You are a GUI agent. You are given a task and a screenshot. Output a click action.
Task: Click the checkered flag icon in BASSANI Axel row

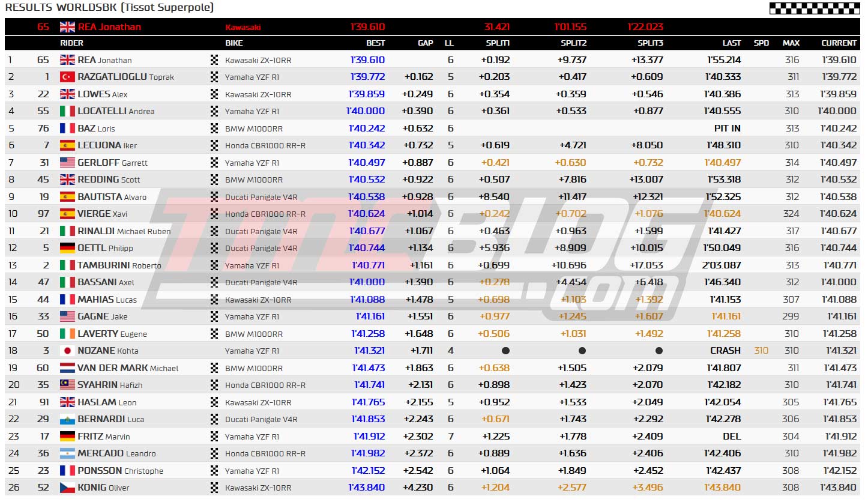click(214, 282)
